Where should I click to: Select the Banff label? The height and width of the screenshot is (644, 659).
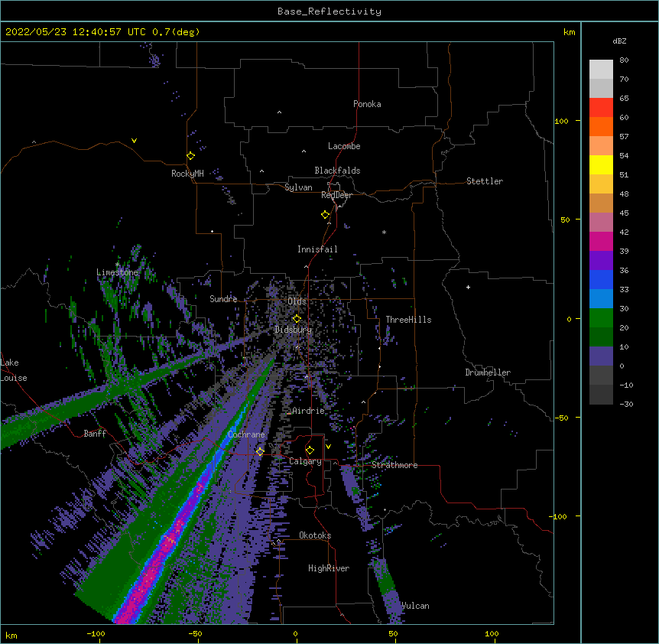95,434
